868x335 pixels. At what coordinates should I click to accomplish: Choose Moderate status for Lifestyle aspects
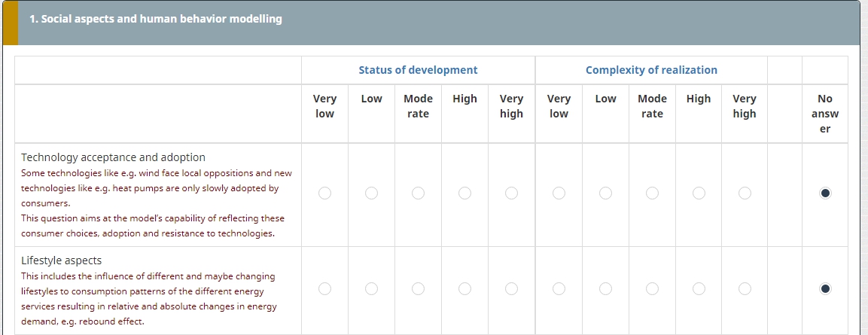418,288
